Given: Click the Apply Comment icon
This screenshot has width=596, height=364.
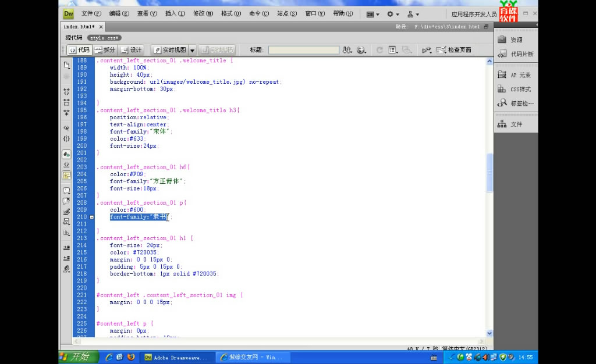Looking at the screenshot, I should [66, 191].
